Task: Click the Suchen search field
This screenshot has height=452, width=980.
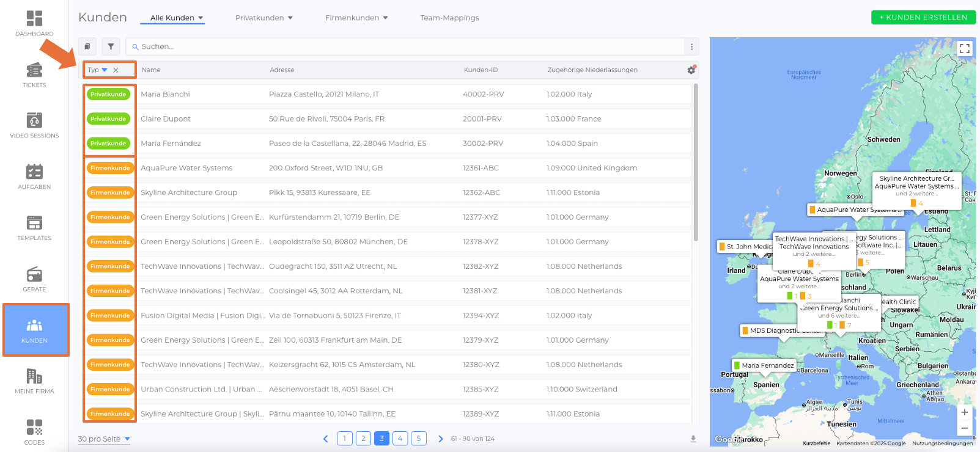Action: (403, 46)
